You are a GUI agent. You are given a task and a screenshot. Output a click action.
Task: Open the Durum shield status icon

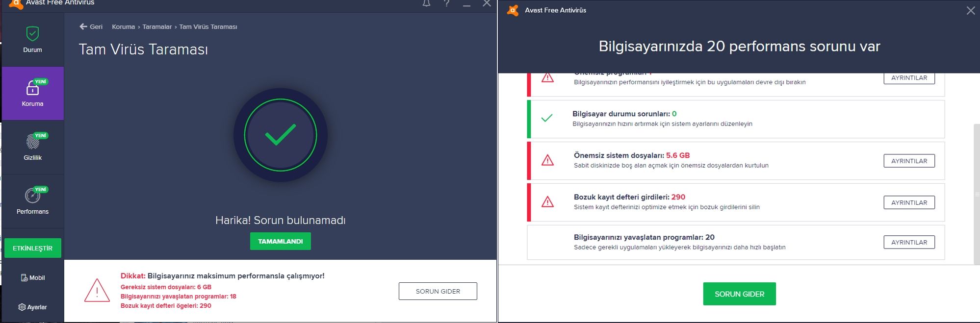point(32,34)
